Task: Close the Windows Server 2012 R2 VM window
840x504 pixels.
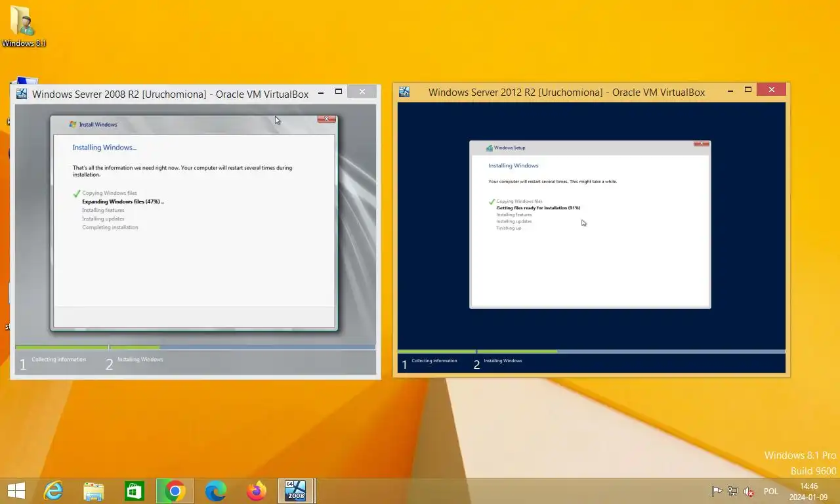Action: [x=771, y=89]
